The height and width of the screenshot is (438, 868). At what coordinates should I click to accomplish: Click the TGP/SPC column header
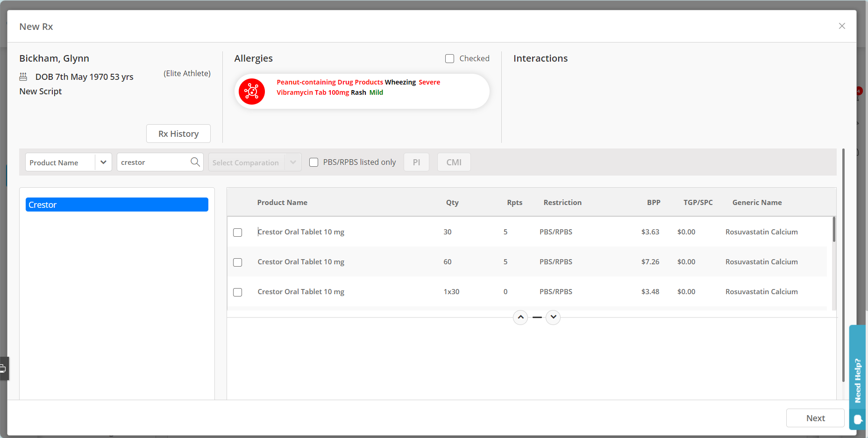(698, 202)
